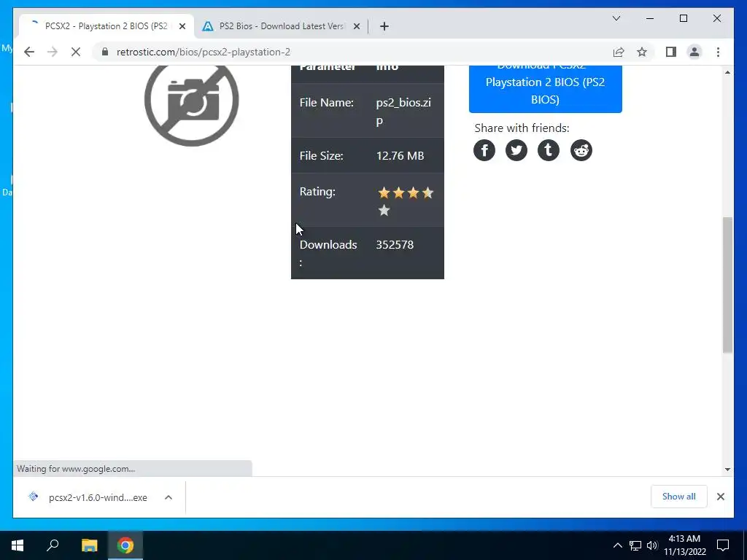
Task: Click the address bar URL
Action: coord(204,52)
